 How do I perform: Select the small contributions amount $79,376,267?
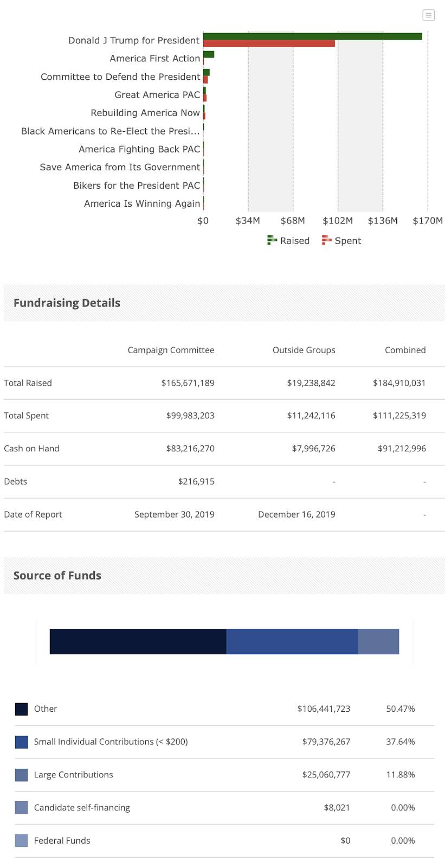coord(326,742)
